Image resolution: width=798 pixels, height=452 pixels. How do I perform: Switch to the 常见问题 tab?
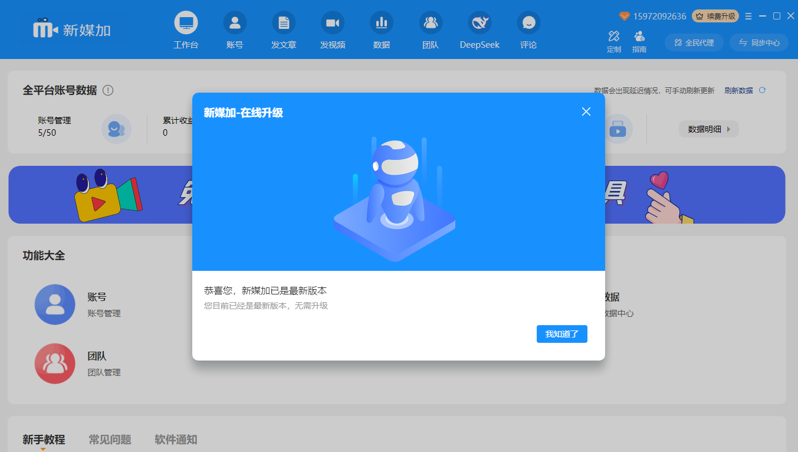click(110, 439)
